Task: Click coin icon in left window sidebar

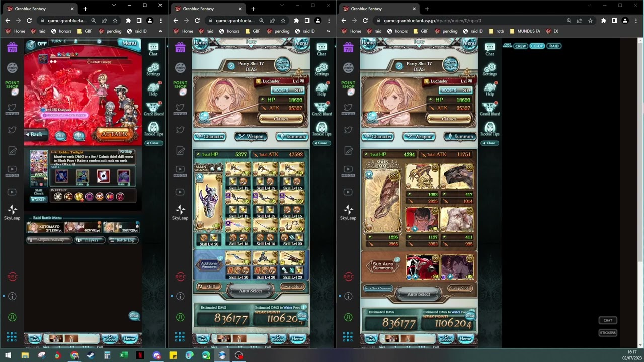Action: 12,67
